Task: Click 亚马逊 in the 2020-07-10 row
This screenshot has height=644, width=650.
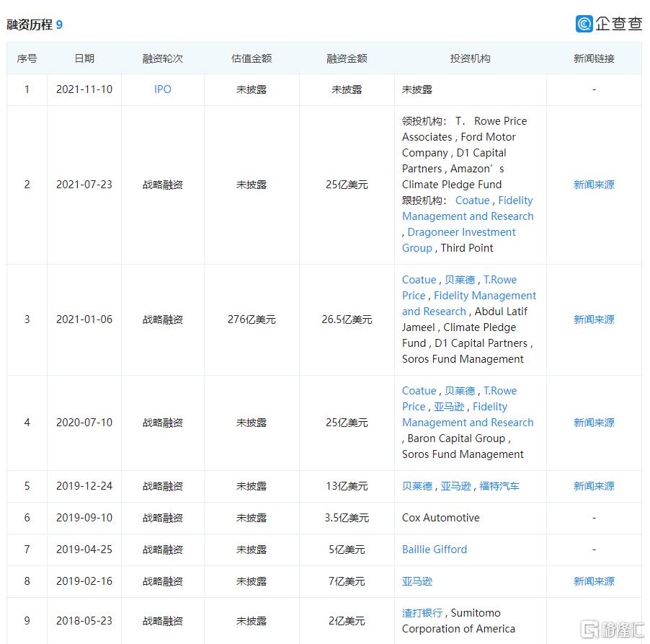Action: pyautogui.click(x=449, y=407)
